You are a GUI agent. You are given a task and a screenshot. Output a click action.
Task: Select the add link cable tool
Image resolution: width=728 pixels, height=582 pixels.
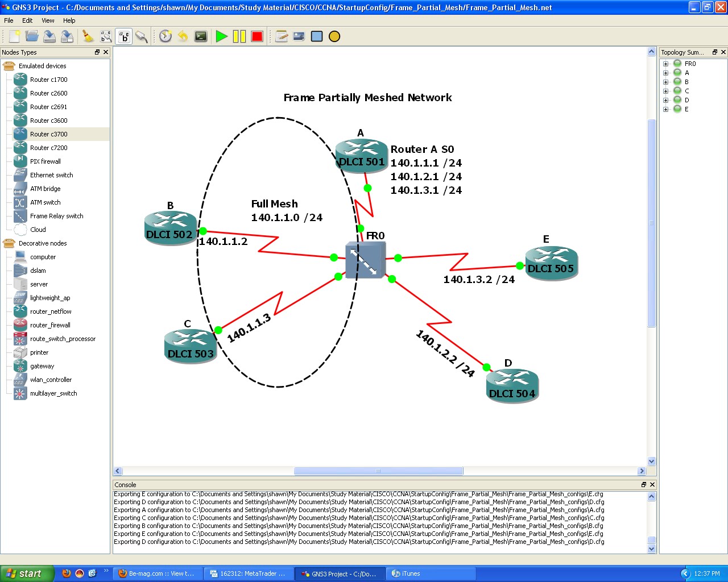[142, 36]
